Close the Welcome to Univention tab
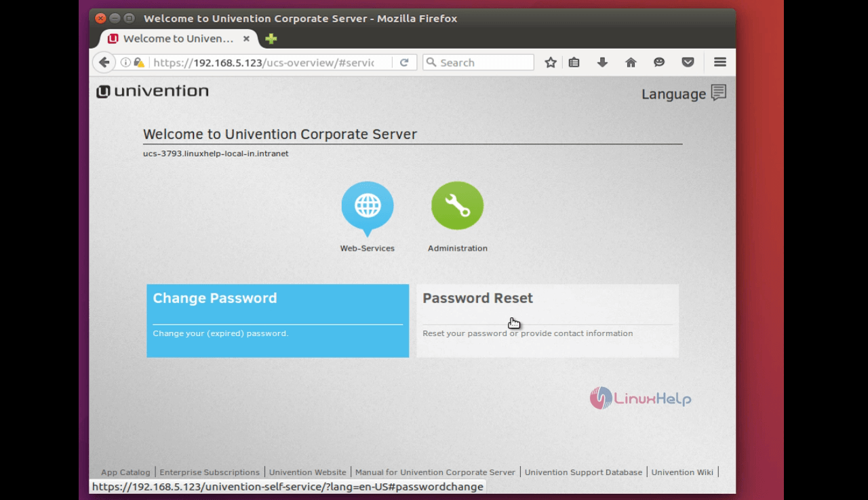868x500 pixels. (x=247, y=39)
